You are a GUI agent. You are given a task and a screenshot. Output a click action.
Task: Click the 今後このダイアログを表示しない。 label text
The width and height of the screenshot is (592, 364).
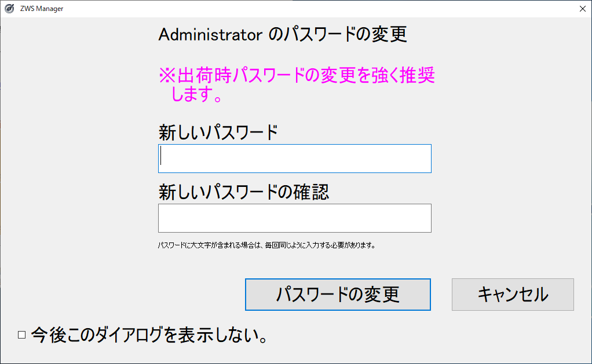click(x=149, y=334)
